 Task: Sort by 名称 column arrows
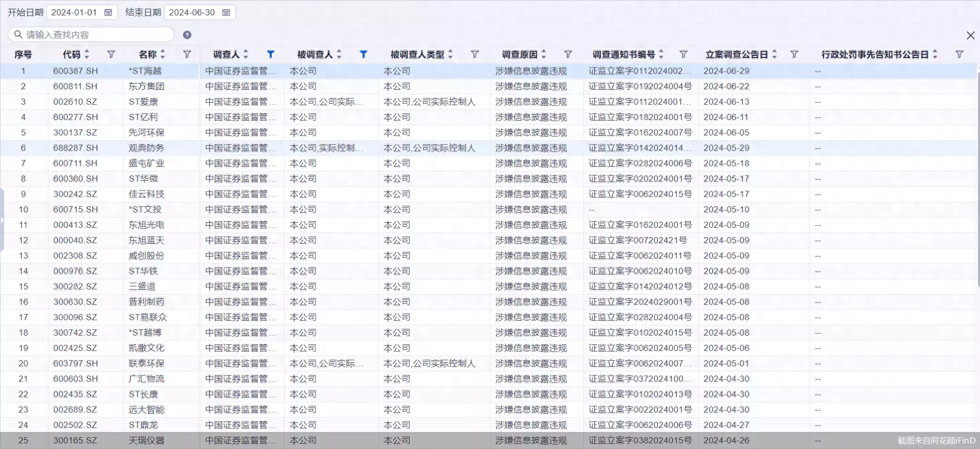coord(163,54)
